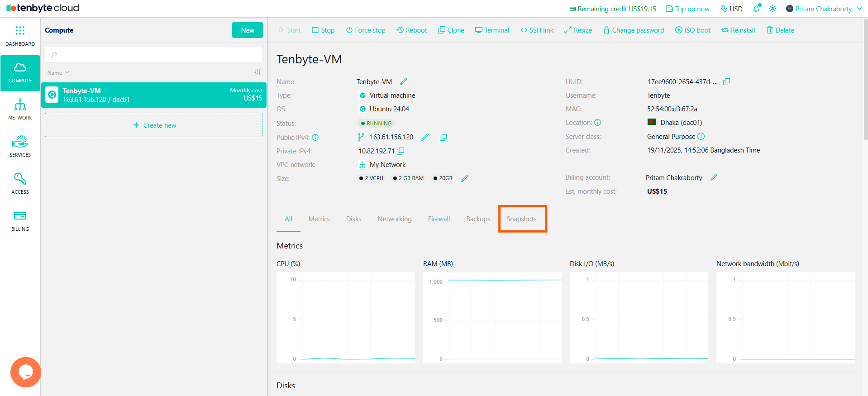Stop the virtual machine
Viewport: 868px width, 396px height.
(x=323, y=30)
